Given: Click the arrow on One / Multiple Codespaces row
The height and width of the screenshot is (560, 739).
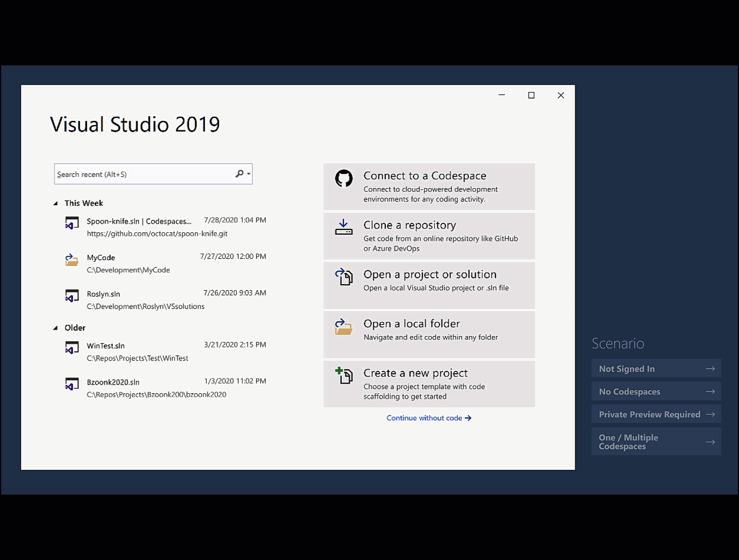Looking at the screenshot, I should pyautogui.click(x=710, y=442).
